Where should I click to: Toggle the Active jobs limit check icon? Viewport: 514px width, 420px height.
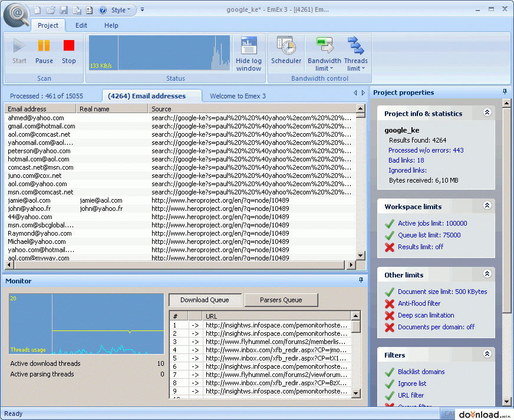point(390,224)
